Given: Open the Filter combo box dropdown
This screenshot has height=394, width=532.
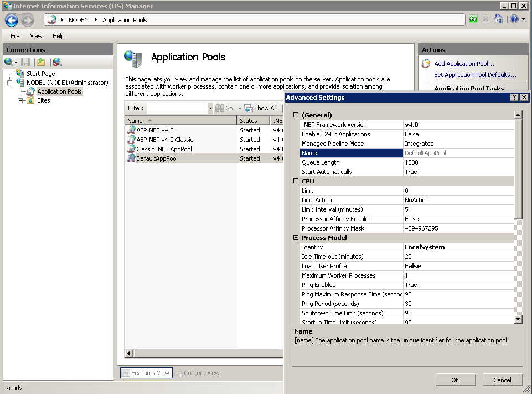Looking at the screenshot, I should tap(210, 108).
